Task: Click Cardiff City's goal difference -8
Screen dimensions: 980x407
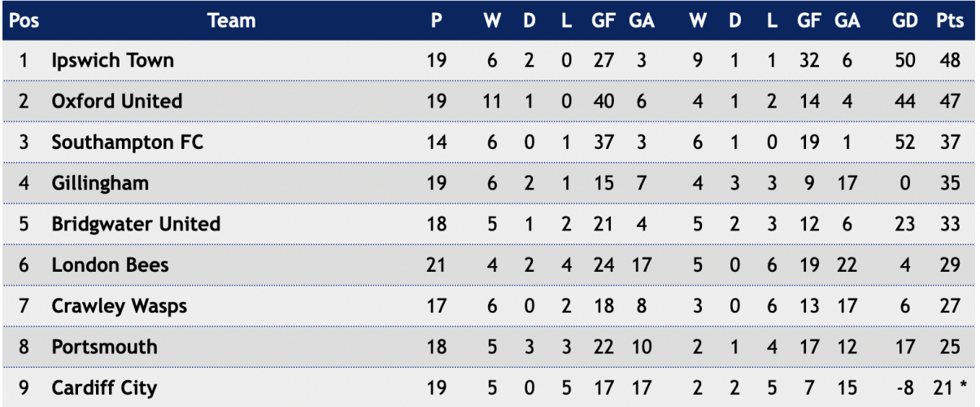Action: 904,388
